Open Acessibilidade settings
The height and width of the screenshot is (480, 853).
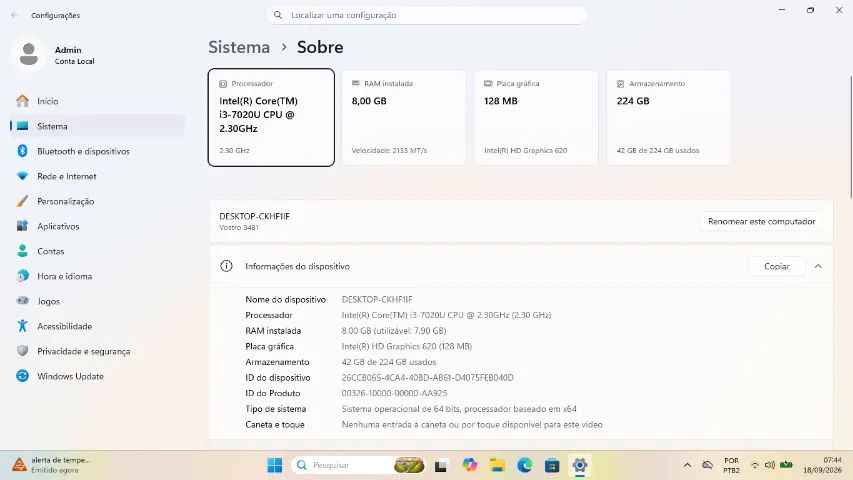tap(97, 327)
